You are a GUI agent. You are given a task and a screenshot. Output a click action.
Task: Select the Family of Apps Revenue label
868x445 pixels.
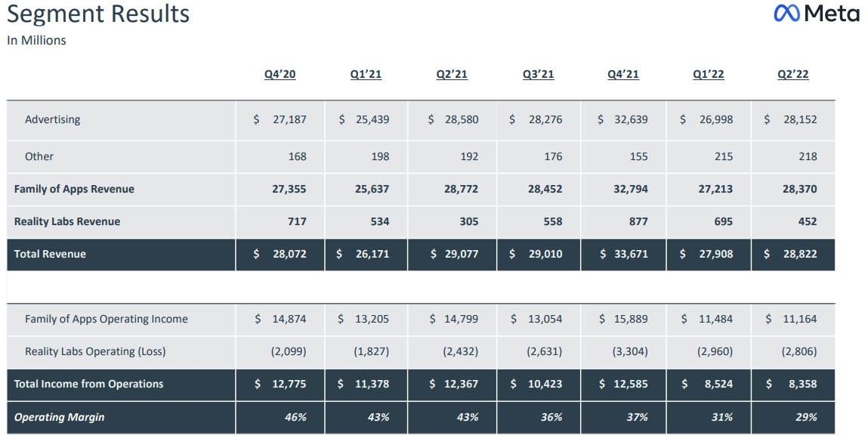coord(74,189)
